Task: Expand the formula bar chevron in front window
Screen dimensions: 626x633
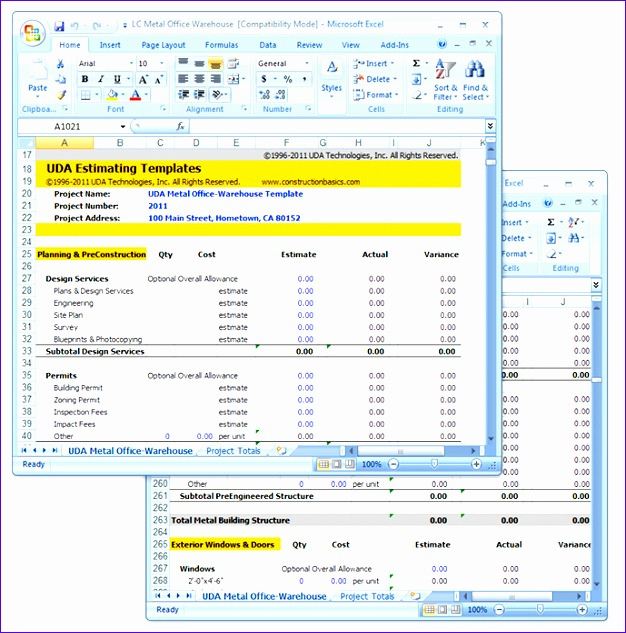Action: pos(490,126)
